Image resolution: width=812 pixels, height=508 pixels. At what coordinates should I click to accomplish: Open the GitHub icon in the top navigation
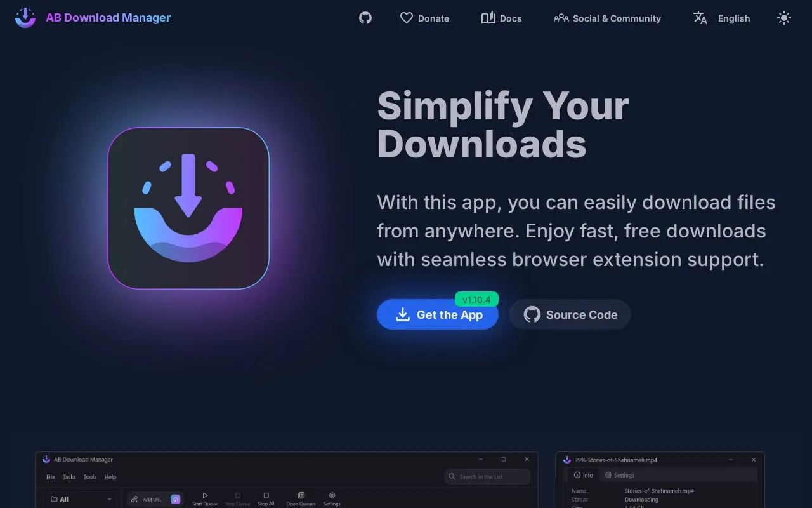[365, 18]
